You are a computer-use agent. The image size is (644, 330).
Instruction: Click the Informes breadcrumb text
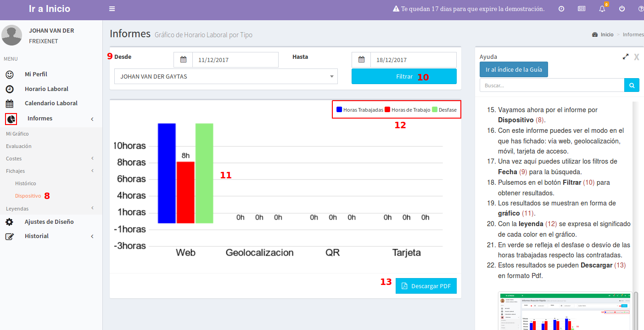pyautogui.click(x=633, y=34)
